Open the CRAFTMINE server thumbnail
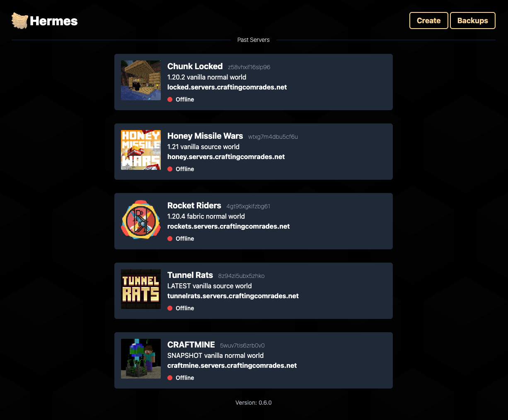Viewport: 508px width, 420px height. pyautogui.click(x=141, y=359)
